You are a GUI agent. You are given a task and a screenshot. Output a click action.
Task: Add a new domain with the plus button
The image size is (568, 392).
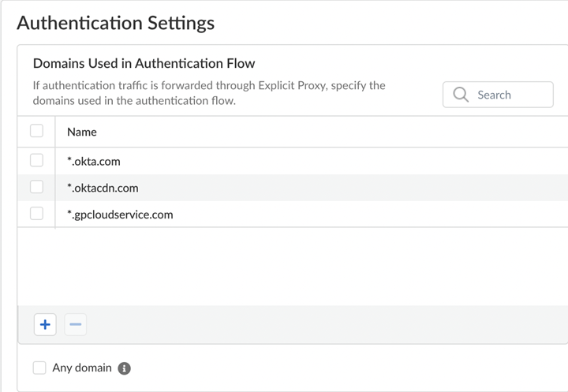pyautogui.click(x=45, y=324)
